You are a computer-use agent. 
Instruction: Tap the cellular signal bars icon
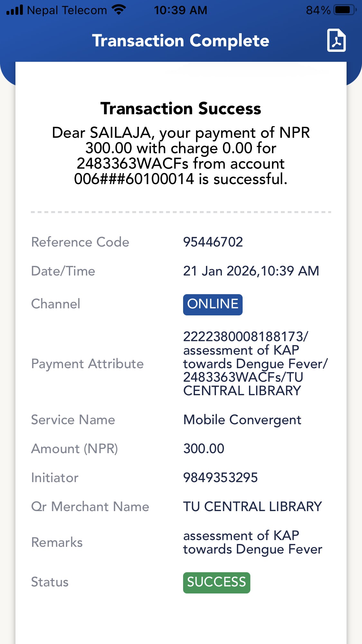pos(15,10)
